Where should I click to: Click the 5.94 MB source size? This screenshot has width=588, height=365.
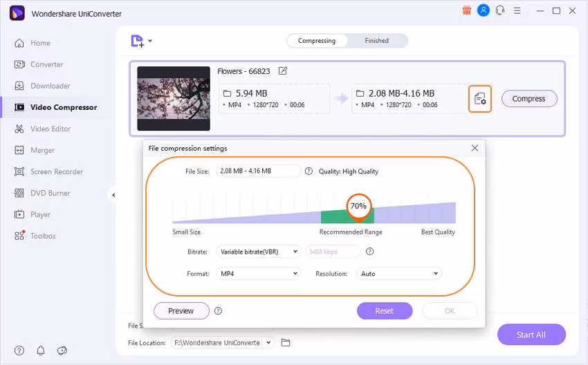[251, 93]
